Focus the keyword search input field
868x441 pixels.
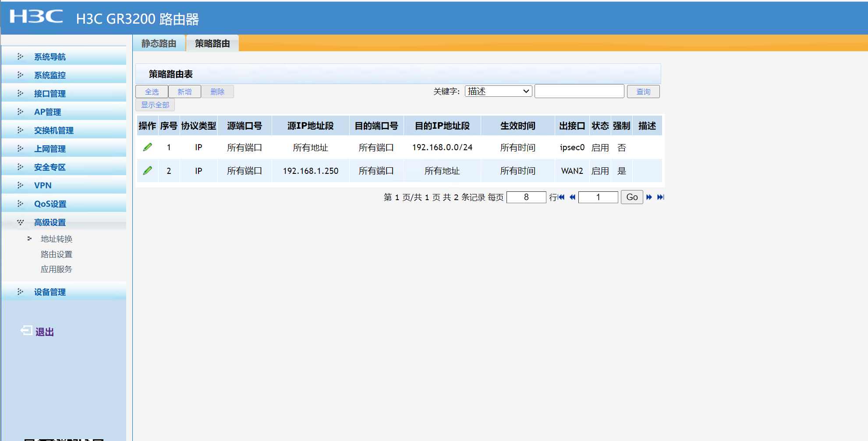point(579,91)
